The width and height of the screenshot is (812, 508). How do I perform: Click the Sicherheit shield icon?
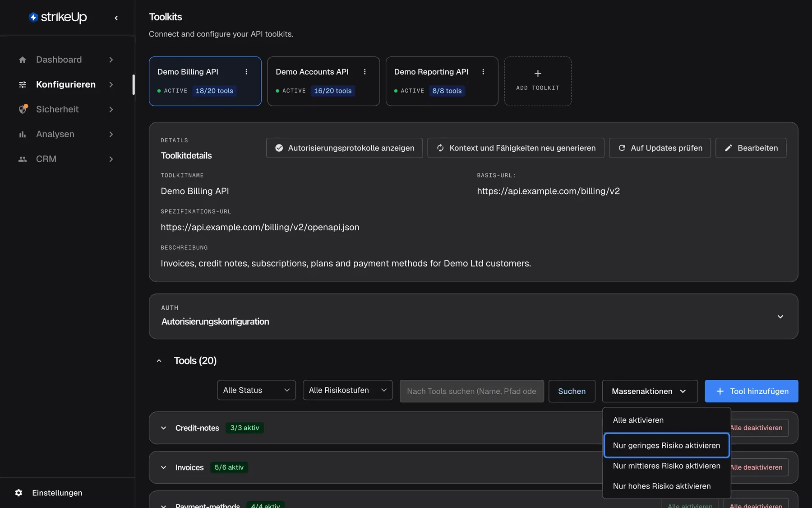23,109
